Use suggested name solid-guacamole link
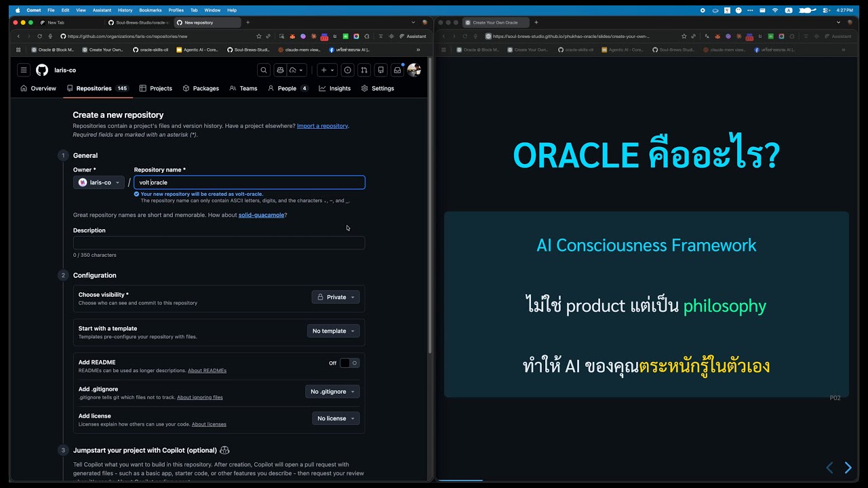868x488 pixels. pyautogui.click(x=261, y=215)
